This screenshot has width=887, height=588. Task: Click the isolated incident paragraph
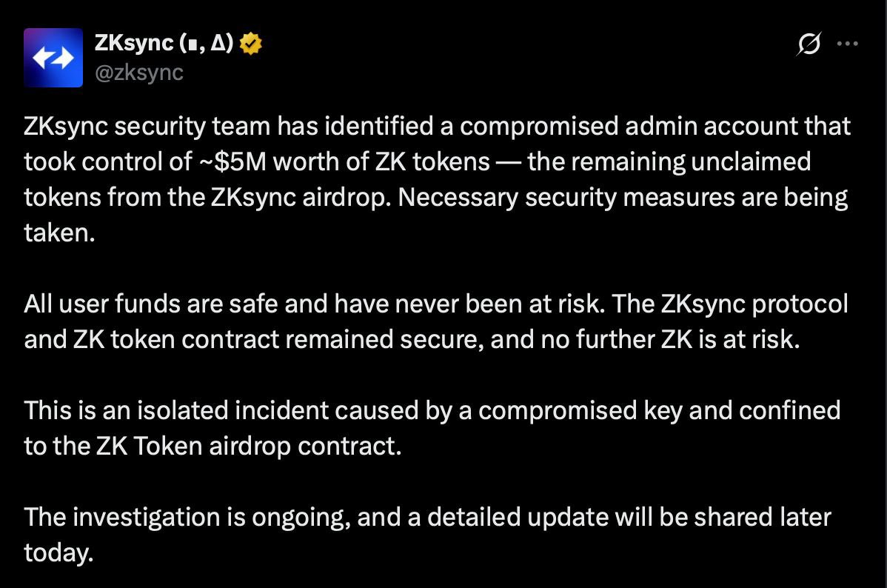(433, 427)
